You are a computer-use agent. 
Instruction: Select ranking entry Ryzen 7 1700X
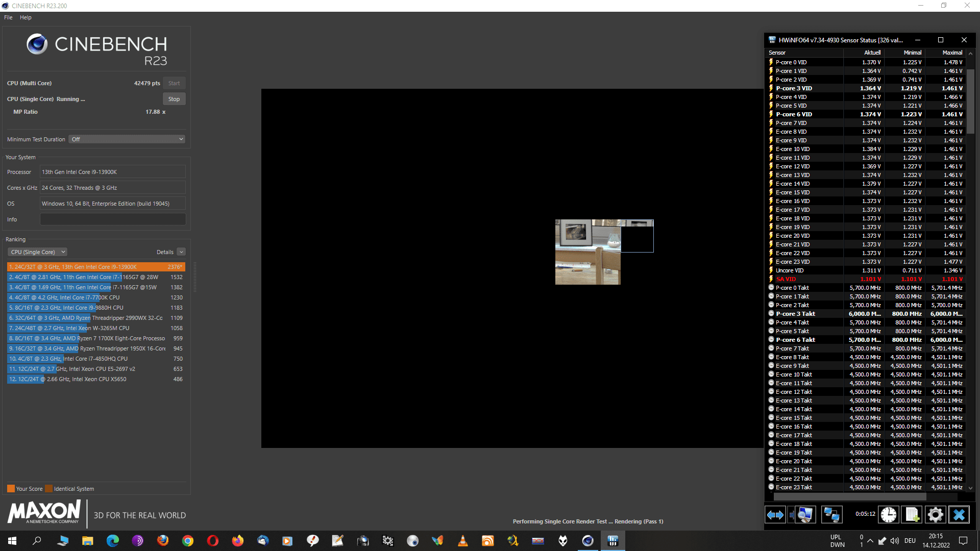click(x=96, y=338)
